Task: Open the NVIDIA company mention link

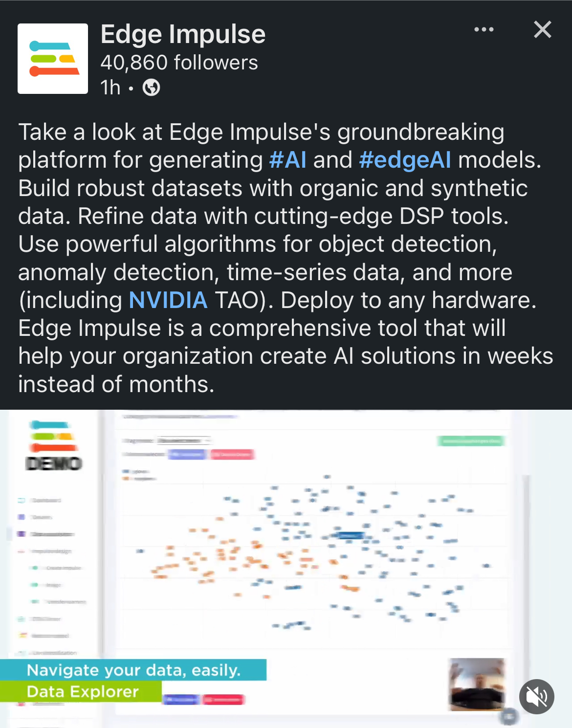Action: coord(168,300)
